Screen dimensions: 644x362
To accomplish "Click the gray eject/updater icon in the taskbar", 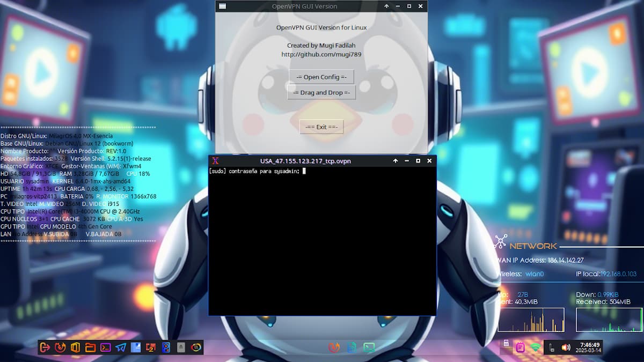I will point(181,348).
